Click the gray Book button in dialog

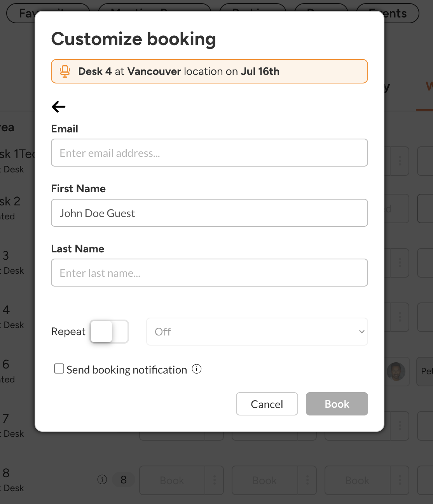[337, 404]
